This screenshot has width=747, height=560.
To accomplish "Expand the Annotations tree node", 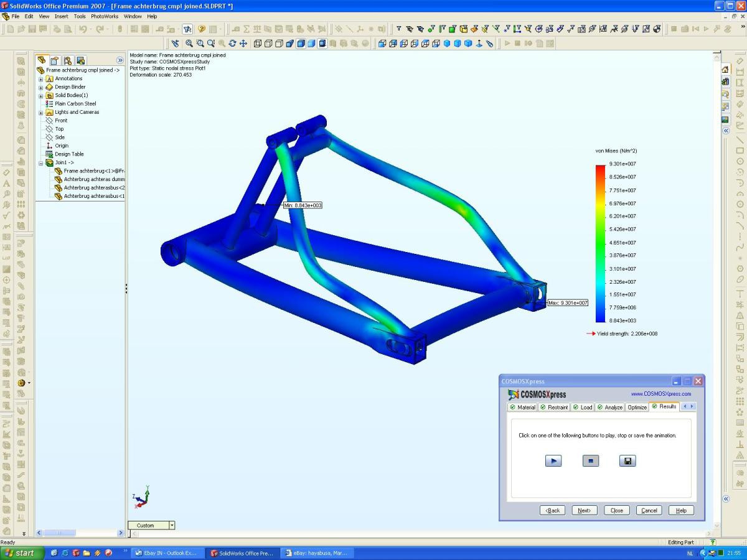I will tap(41, 79).
